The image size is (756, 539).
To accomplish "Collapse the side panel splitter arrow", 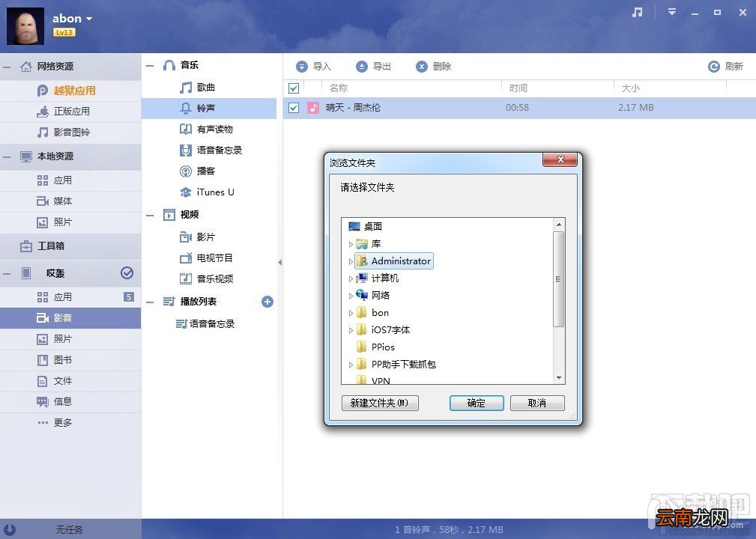I will pyautogui.click(x=279, y=263).
